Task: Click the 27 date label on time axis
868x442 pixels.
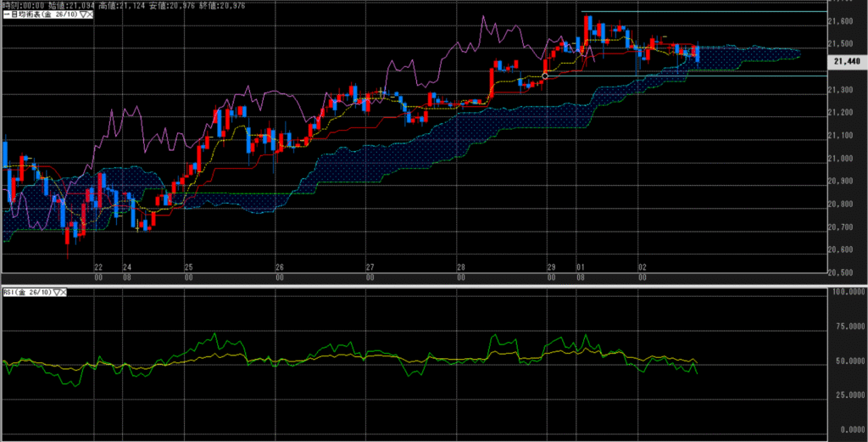Action: click(x=370, y=266)
